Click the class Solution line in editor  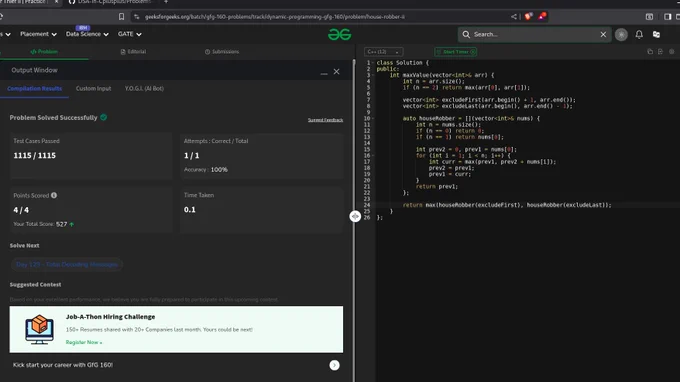pos(402,63)
